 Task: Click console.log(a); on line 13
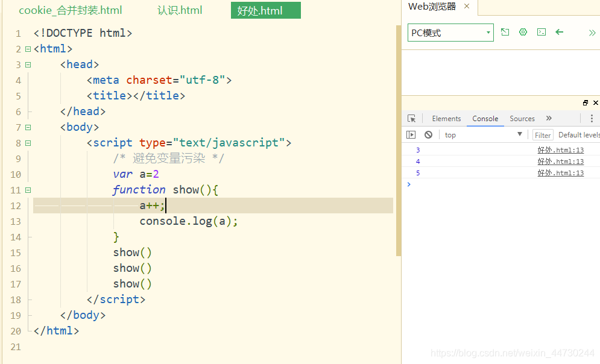pyautogui.click(x=189, y=221)
